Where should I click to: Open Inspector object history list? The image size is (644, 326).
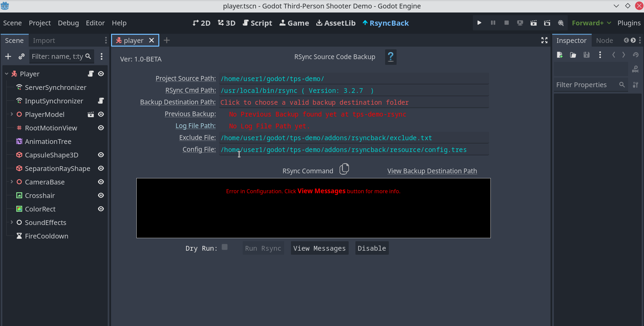click(x=636, y=55)
